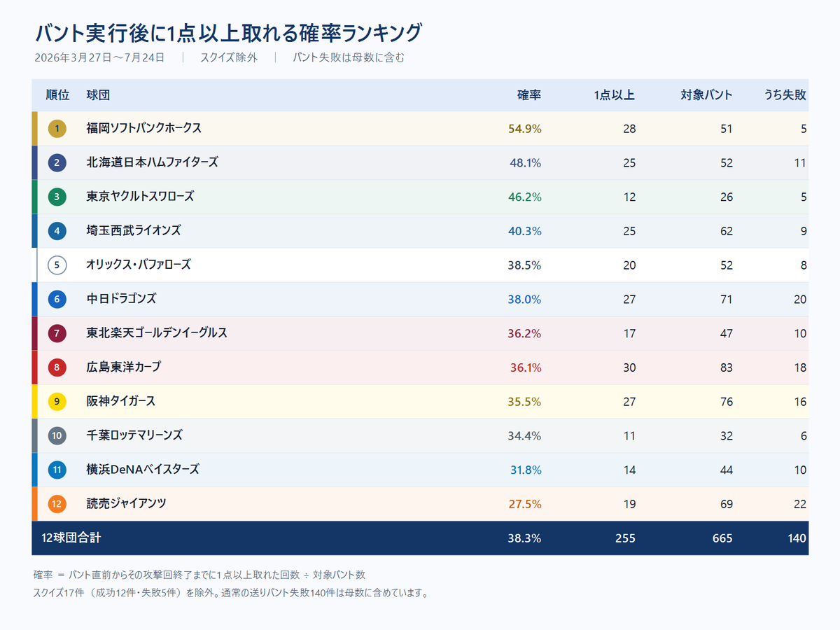Image resolution: width=840 pixels, height=630 pixels.
Task: Select 中日ドラゴンズ team name
Action: [121, 299]
